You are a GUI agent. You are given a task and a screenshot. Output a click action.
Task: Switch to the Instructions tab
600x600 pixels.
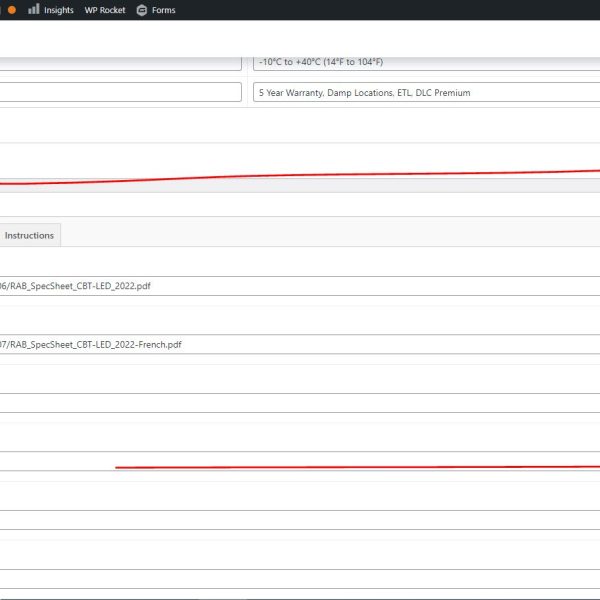[x=29, y=236]
